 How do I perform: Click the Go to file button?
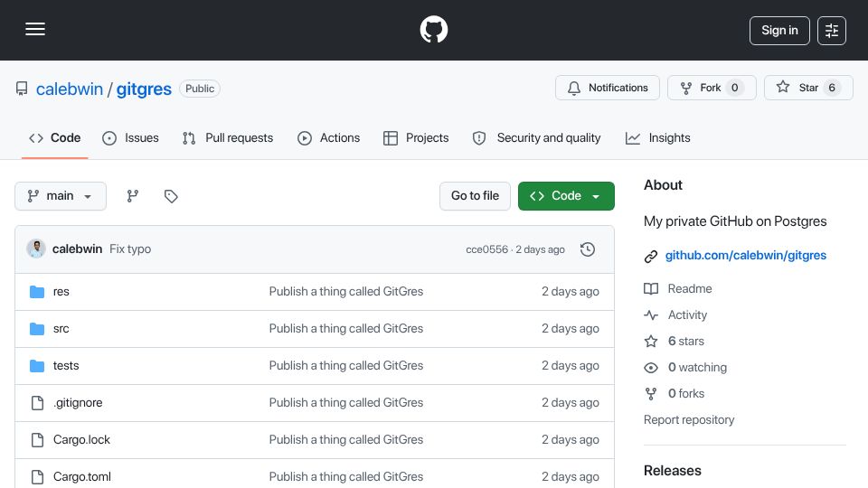475,196
